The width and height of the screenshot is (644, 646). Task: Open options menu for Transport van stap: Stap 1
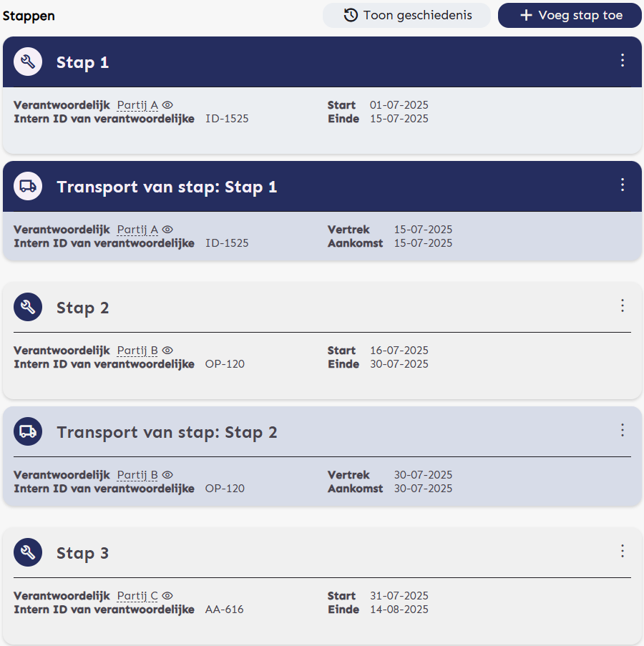click(x=623, y=185)
